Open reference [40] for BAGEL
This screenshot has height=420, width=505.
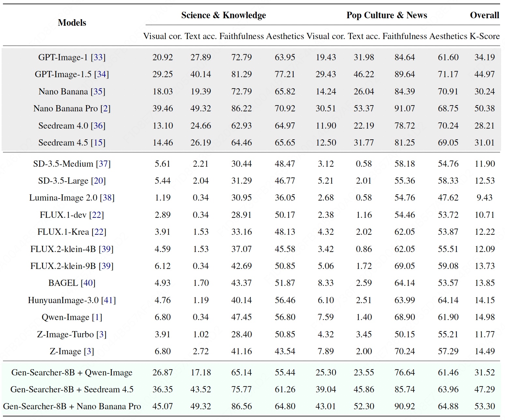[x=88, y=283]
